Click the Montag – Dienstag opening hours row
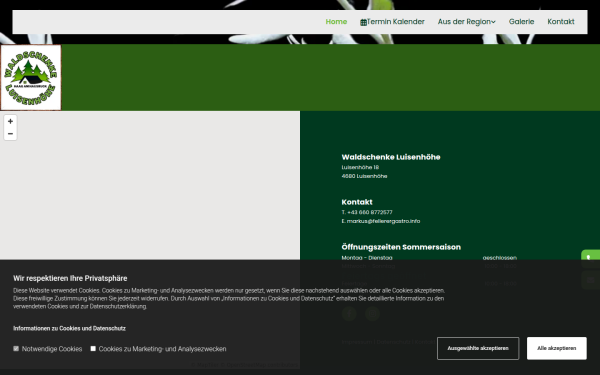Viewport: 600px width, 375px height. coord(429,258)
